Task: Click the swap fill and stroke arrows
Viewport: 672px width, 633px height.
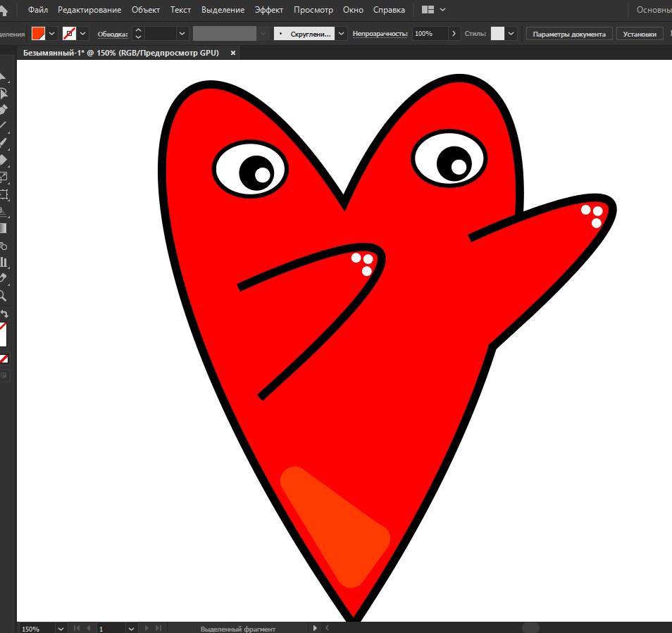Action: point(4,313)
